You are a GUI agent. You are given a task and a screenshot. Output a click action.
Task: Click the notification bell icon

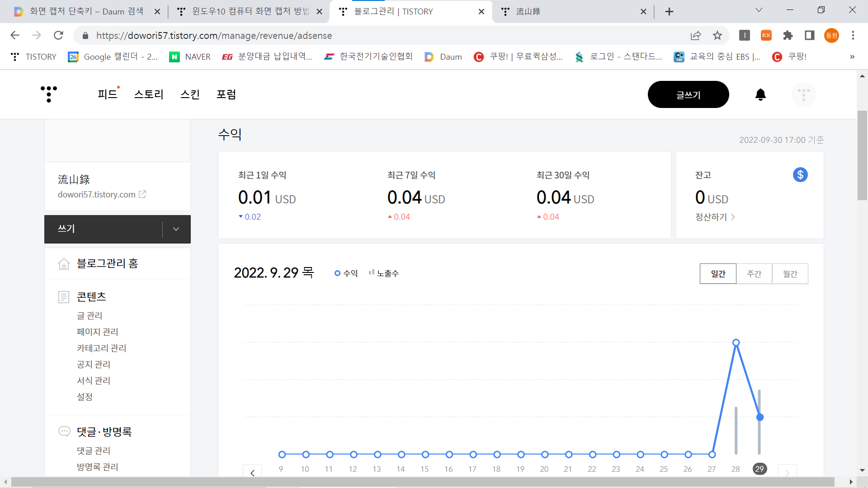(x=760, y=94)
